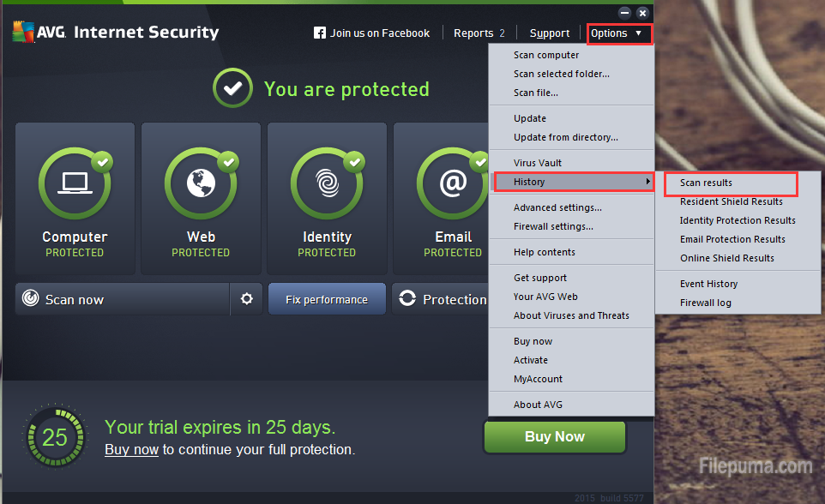825x504 pixels.
Task: Click the Protection update button
Action: (x=441, y=299)
